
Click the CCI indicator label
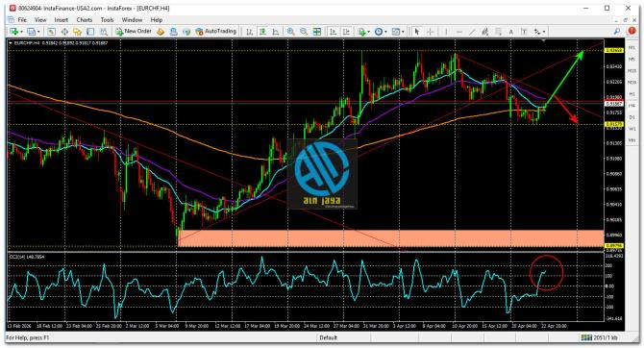click(27, 257)
